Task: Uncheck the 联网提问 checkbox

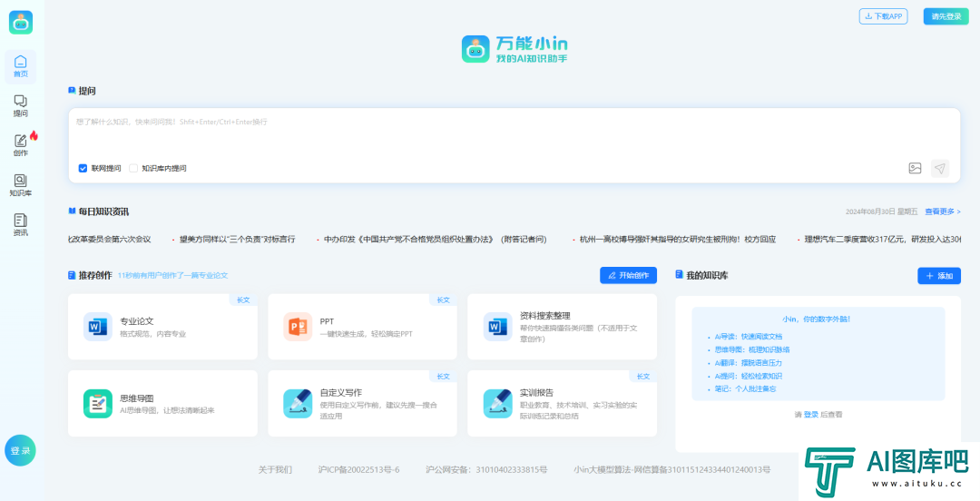Action: pyautogui.click(x=83, y=168)
